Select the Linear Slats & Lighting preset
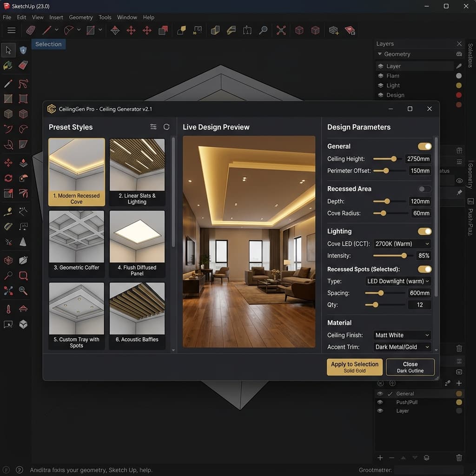476x476 pixels. click(x=137, y=172)
